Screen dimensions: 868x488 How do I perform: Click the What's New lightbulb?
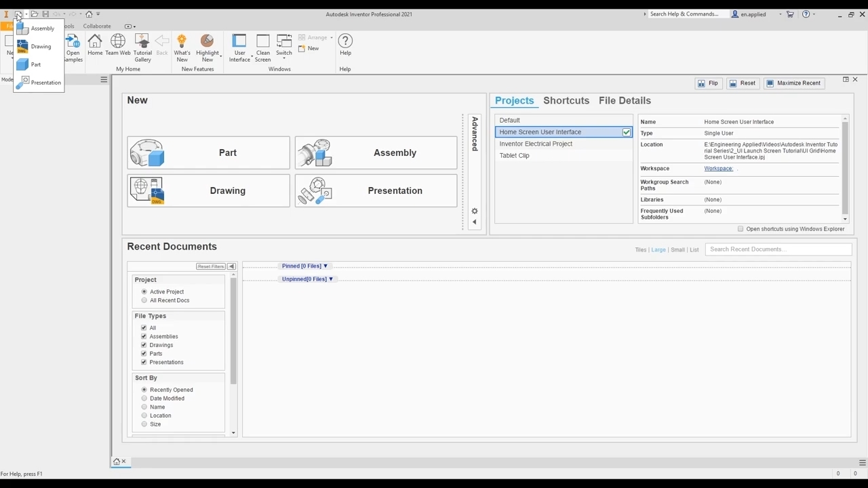click(182, 48)
